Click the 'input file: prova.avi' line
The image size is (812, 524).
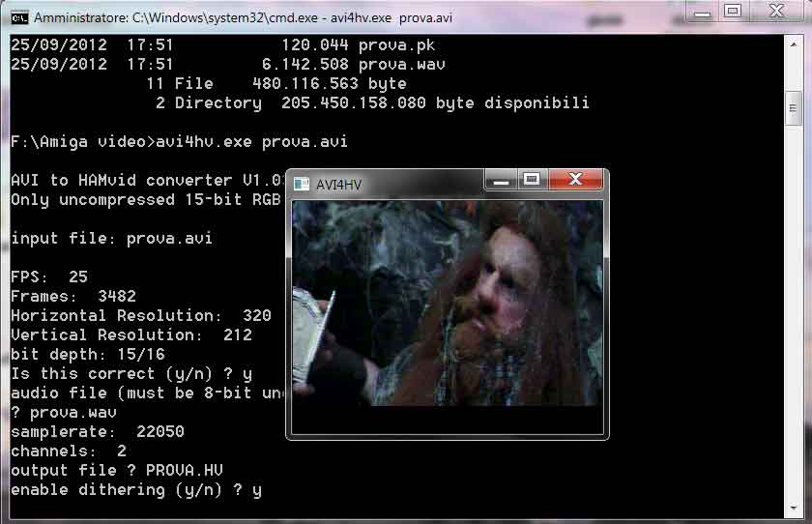tap(111, 239)
